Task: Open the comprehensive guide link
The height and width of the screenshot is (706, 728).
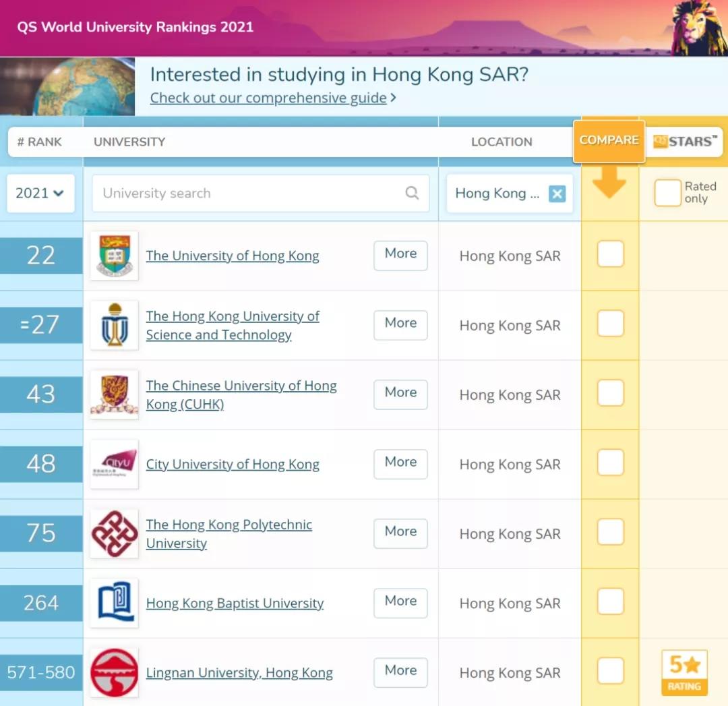Action: (x=268, y=98)
